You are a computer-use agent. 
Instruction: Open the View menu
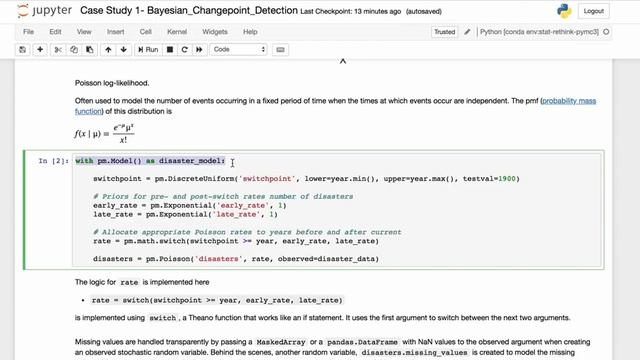(84, 32)
